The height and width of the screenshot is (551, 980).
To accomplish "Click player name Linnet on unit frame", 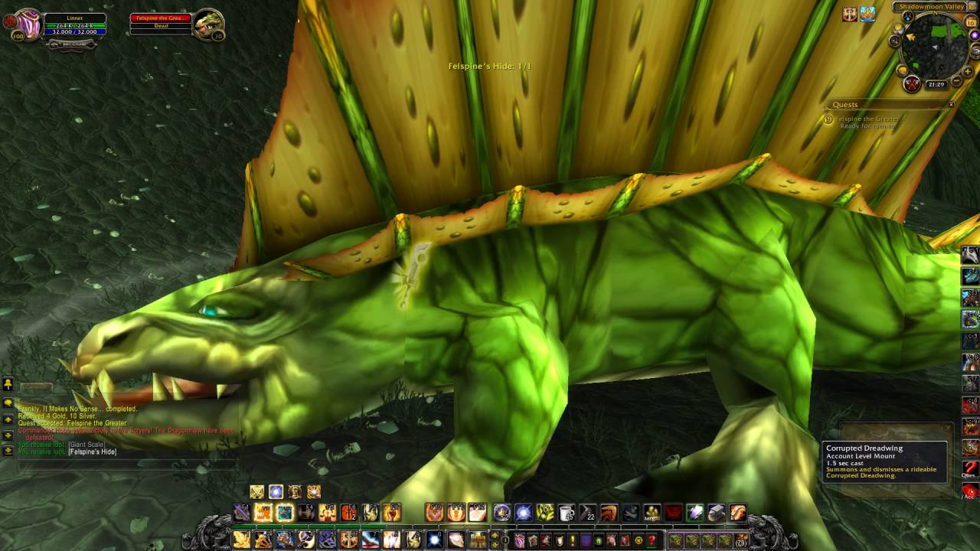I will pyautogui.click(x=74, y=18).
